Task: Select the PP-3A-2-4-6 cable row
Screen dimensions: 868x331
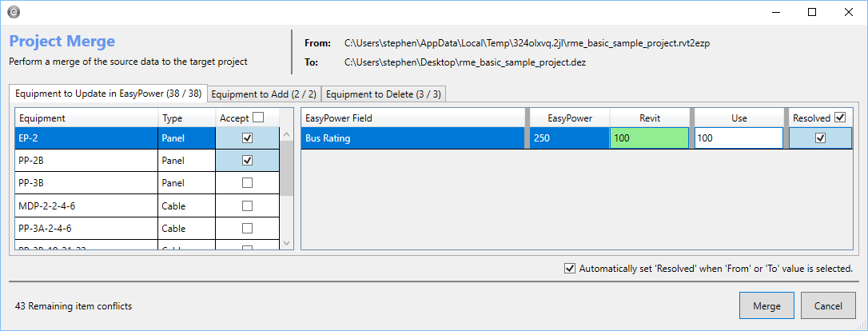Action: click(86, 229)
